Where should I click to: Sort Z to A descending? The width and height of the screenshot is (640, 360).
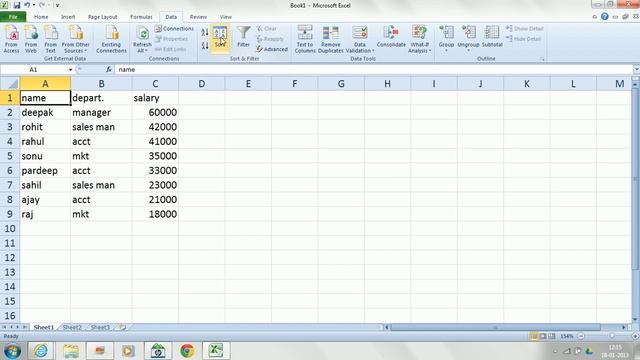(x=205, y=46)
